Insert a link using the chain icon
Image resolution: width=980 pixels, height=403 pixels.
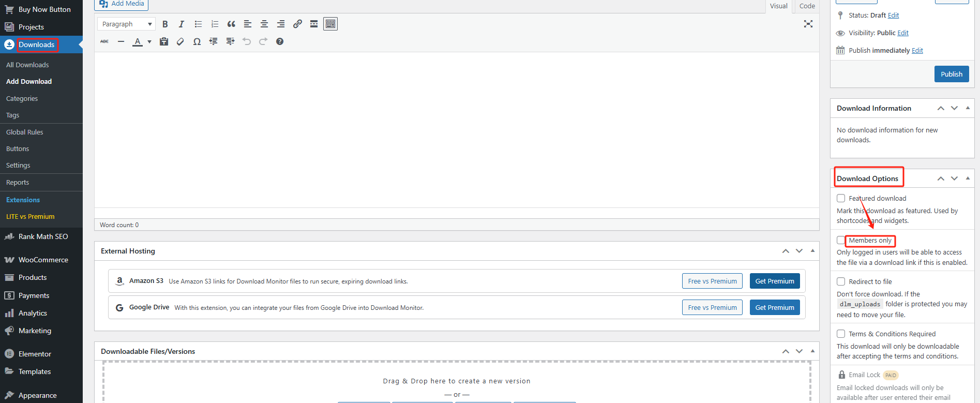[297, 24]
